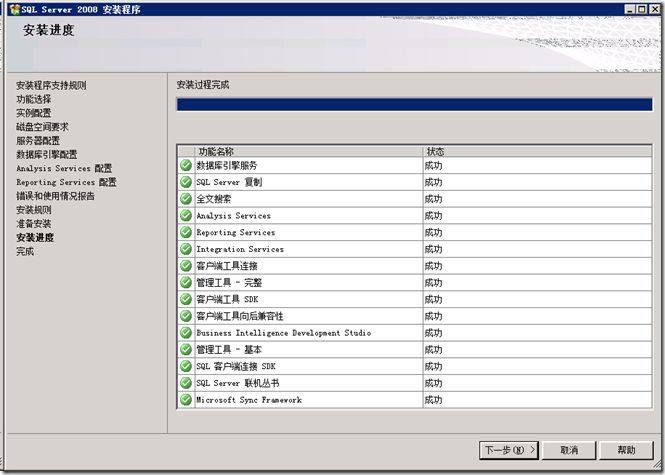
Task: Click Business Intelligence Development Studio feature name
Action: click(x=284, y=333)
